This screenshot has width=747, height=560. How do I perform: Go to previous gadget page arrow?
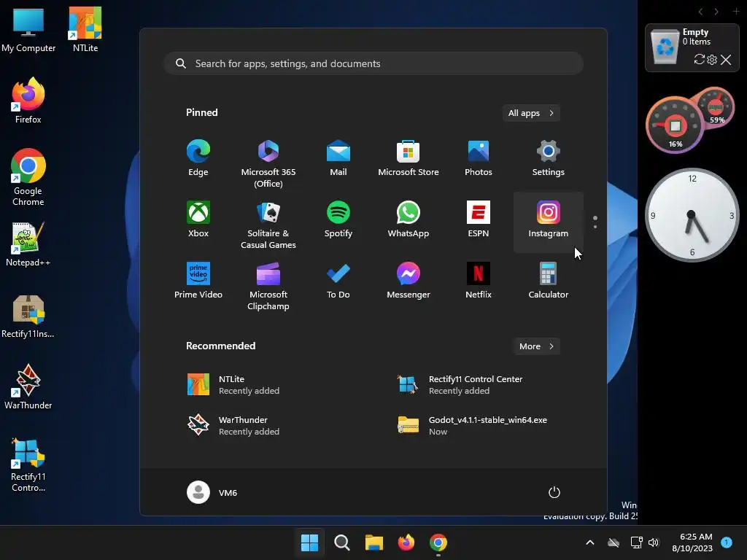point(700,12)
